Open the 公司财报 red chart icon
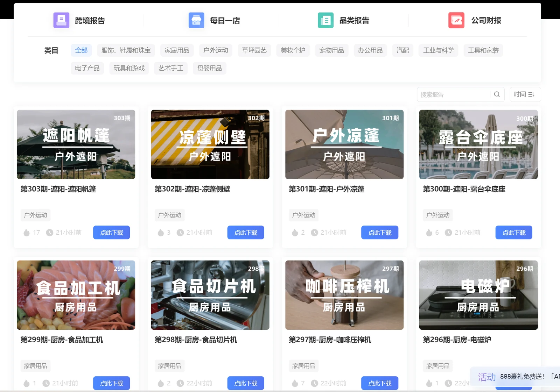Viewport: 560px width, 392px height. click(456, 20)
